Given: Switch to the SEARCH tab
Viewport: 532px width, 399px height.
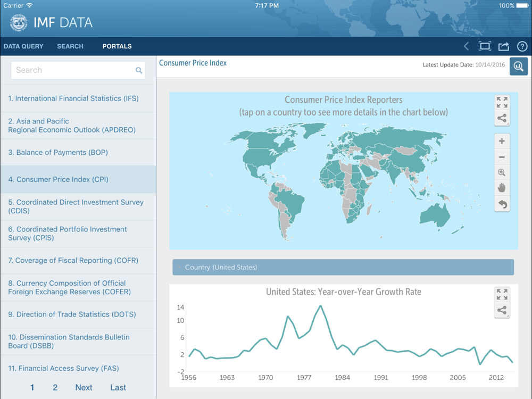Looking at the screenshot, I should coord(70,46).
